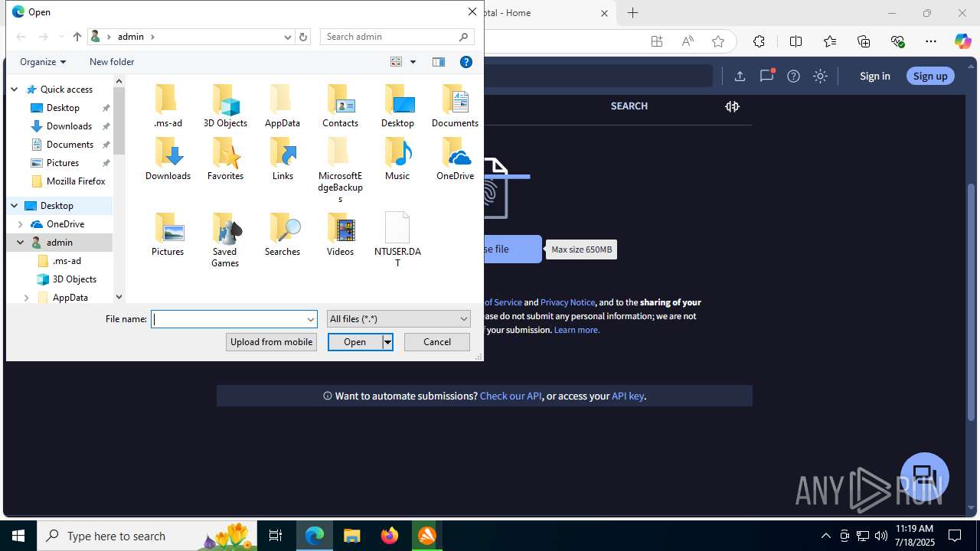The width and height of the screenshot is (980, 551).
Task: Select the OneDrive folder in file list
Action: pos(455,158)
